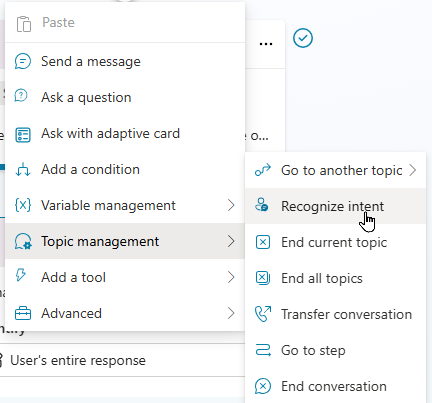Click the Topic management gear-bubble icon
The width and height of the screenshot is (432, 403).
click(x=23, y=241)
